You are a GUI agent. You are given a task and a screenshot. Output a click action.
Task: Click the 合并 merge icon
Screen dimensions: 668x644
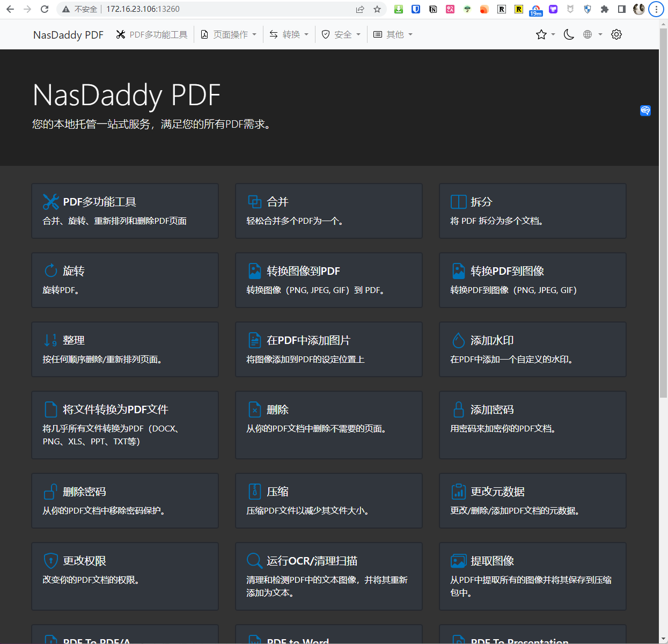coord(254,202)
